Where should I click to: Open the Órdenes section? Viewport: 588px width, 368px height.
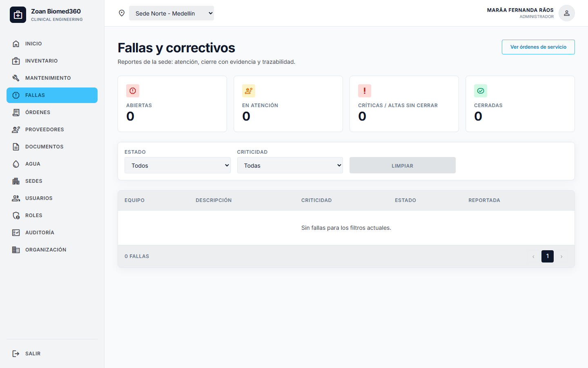pos(52,112)
